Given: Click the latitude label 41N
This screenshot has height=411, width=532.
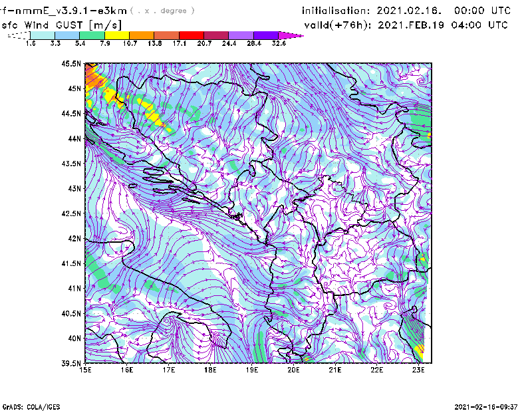Looking at the screenshot, I should [74, 289].
